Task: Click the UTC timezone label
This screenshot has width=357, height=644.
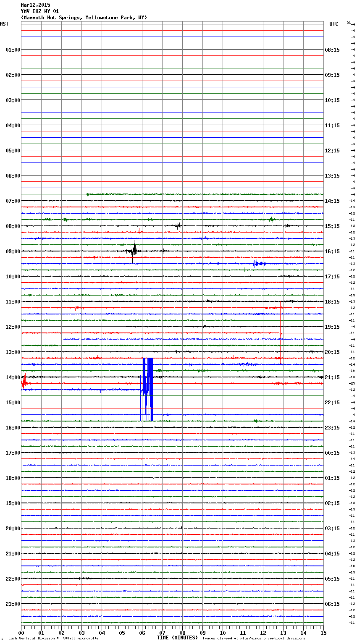Action: click(333, 24)
